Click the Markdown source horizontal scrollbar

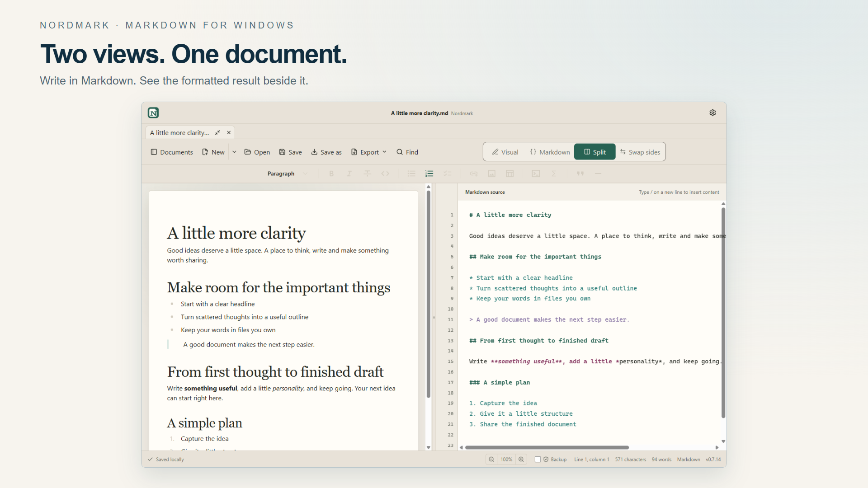pos(547,447)
